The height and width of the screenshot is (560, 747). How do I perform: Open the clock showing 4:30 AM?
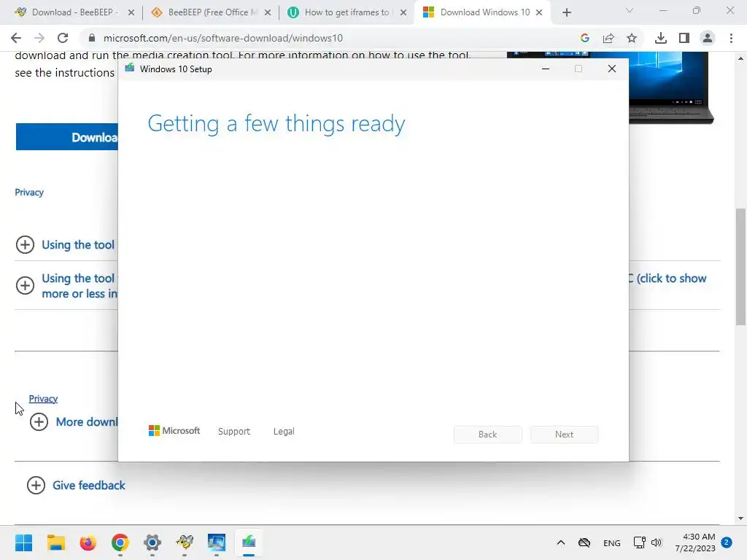pos(695,542)
